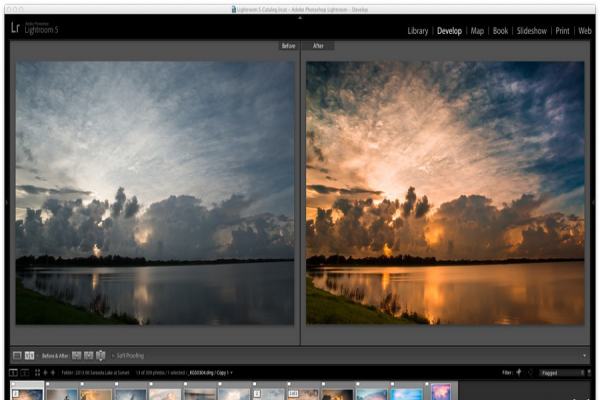Switch to Loupe view in the toolbar
This screenshot has width=600, height=400.
17,356
